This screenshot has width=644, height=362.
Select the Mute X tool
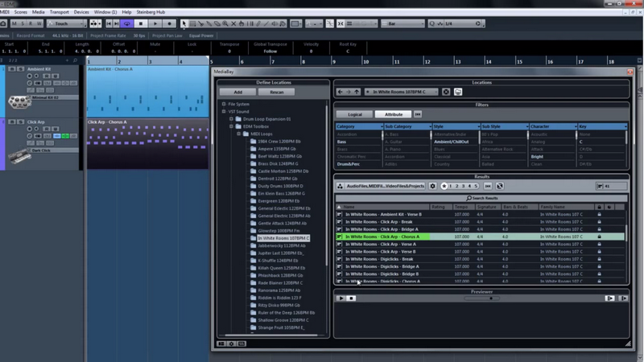pos(233,24)
